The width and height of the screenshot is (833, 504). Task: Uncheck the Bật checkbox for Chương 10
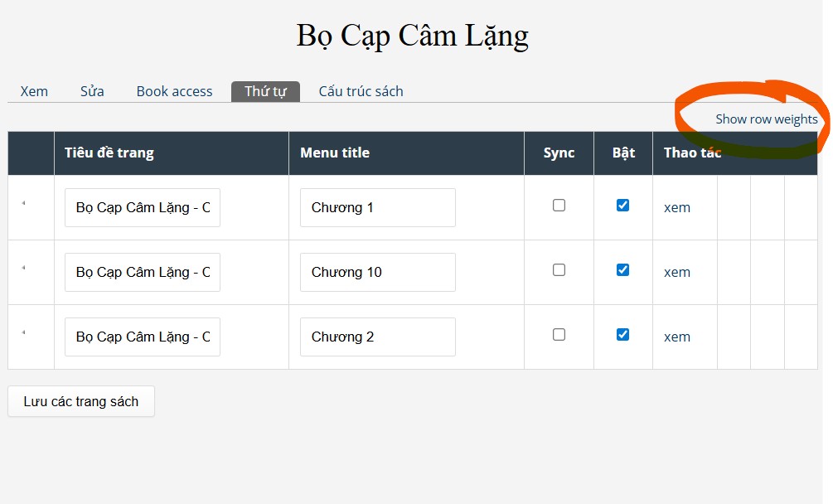coord(622,269)
